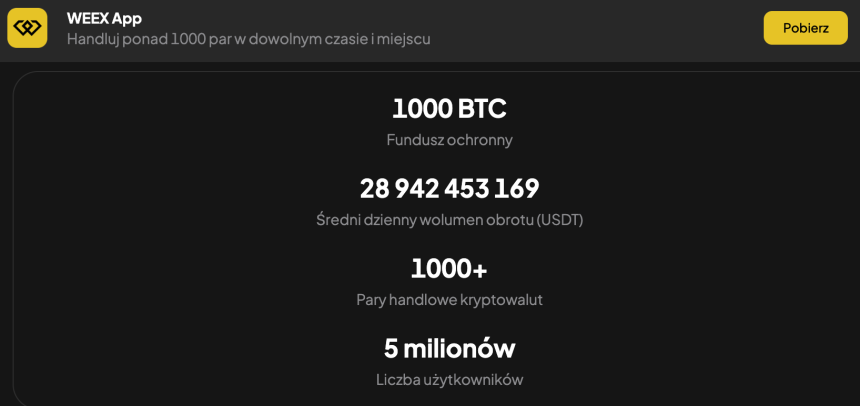Select the "1000 BTC" statistic heading
The image size is (860, 406).
[449, 108]
